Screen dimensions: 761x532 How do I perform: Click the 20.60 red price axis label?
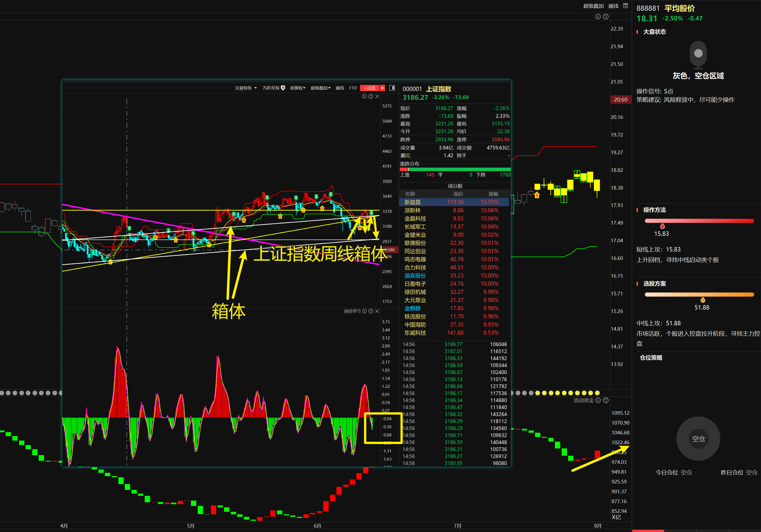click(x=621, y=100)
